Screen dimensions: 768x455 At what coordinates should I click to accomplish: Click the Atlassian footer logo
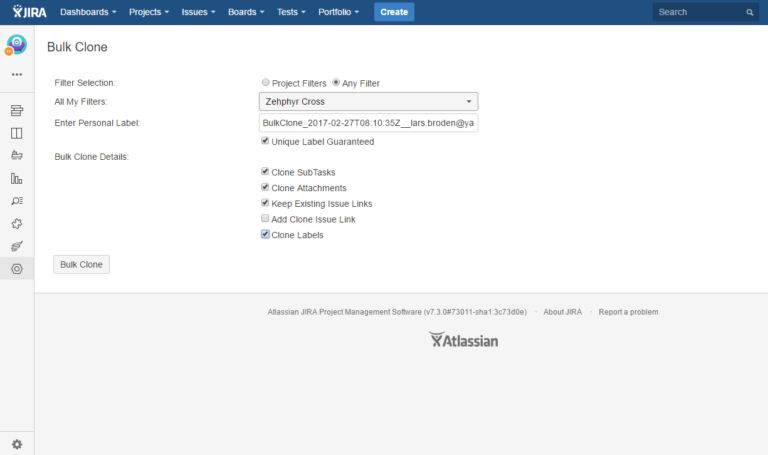pyautogui.click(x=463, y=340)
